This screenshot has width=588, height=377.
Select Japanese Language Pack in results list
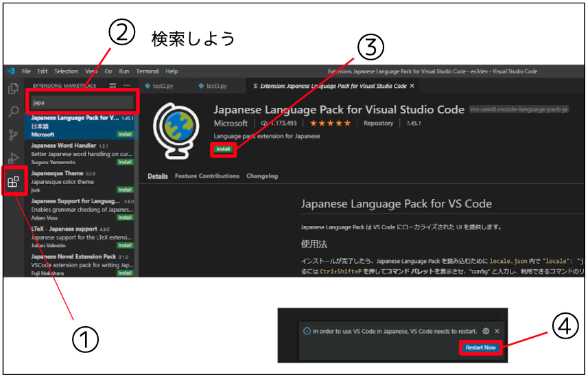[82, 126]
